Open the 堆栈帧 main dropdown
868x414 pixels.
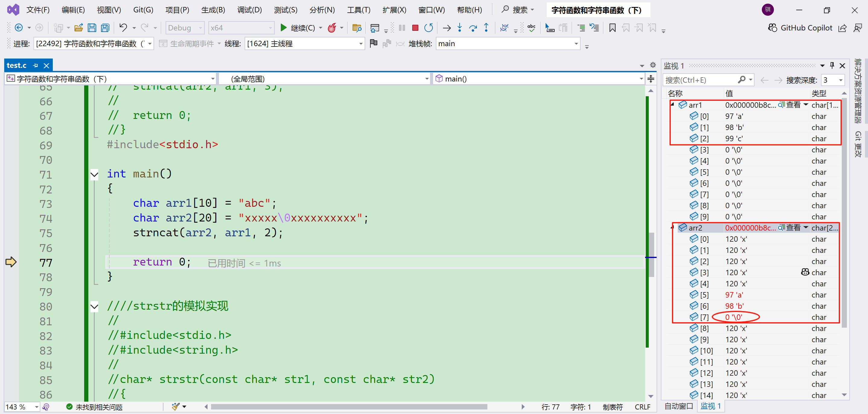[576, 44]
